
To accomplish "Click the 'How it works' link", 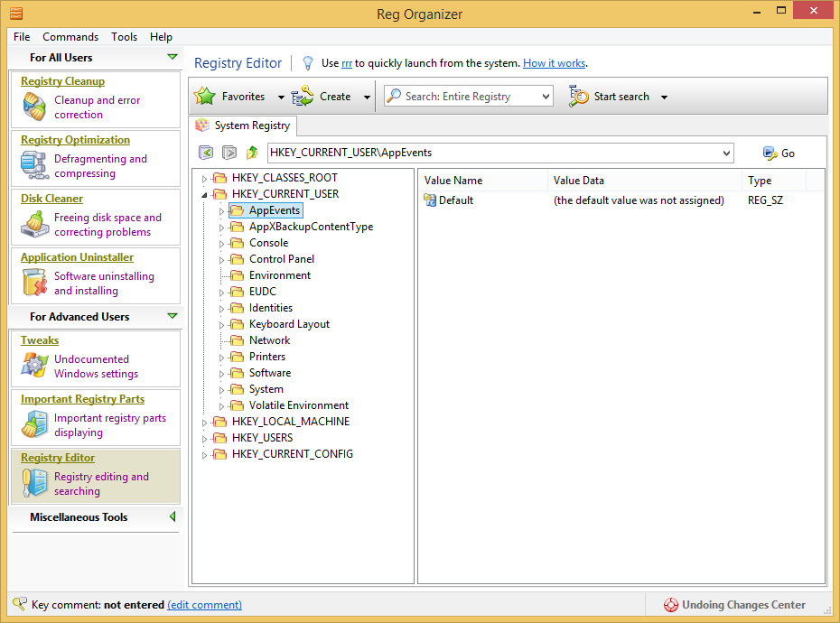I will click(554, 63).
